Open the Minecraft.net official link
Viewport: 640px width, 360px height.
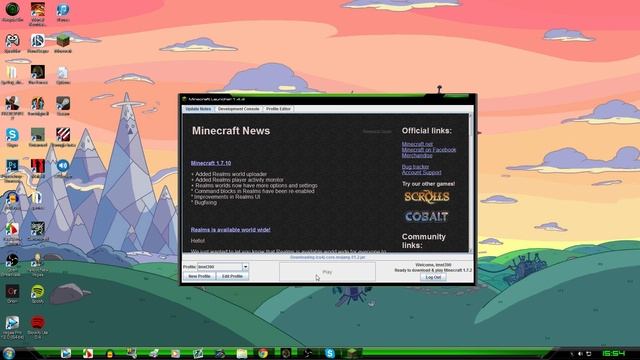417,144
